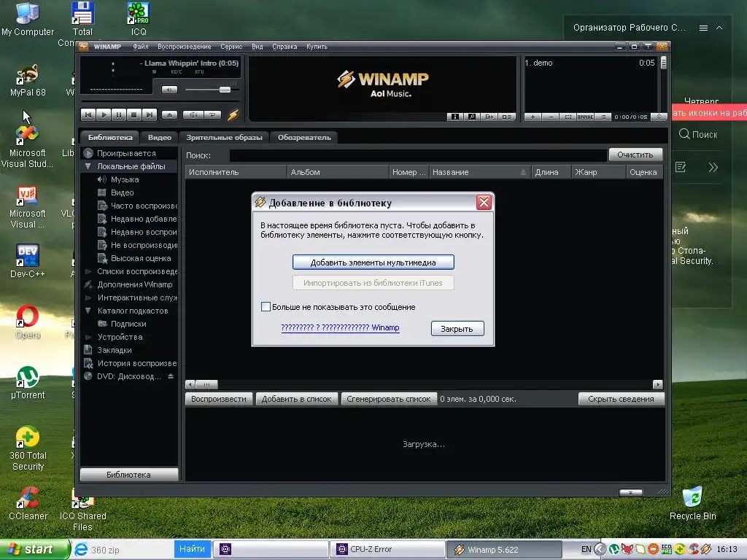Click the Воспроизвести button
The width and height of the screenshot is (747, 560).
tap(219, 399)
